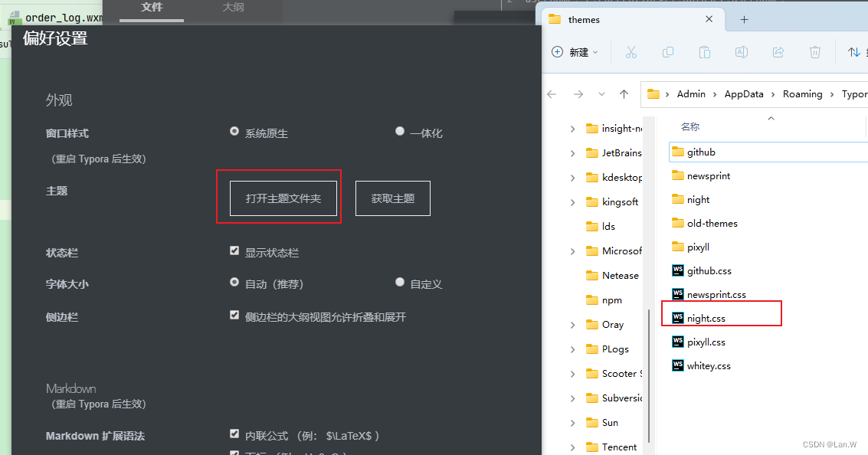Go back with Explorer back arrow

point(552,94)
